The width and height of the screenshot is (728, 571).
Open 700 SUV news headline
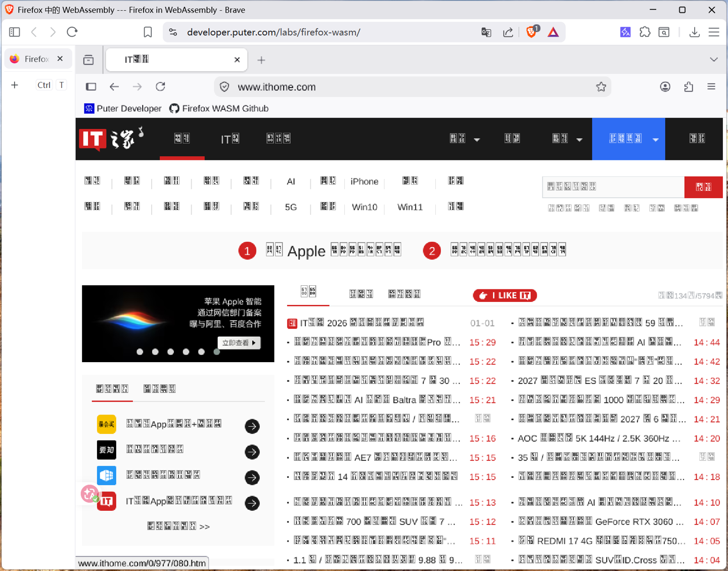pos(375,522)
